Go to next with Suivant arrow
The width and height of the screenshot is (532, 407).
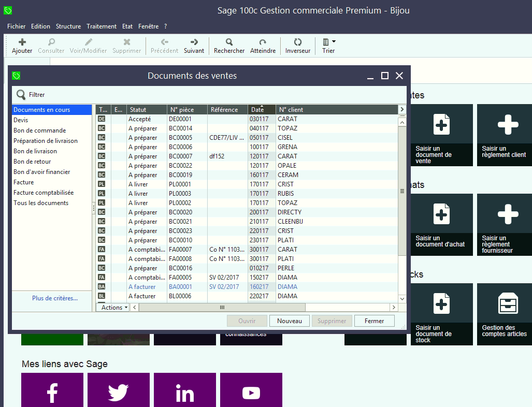[194, 42]
